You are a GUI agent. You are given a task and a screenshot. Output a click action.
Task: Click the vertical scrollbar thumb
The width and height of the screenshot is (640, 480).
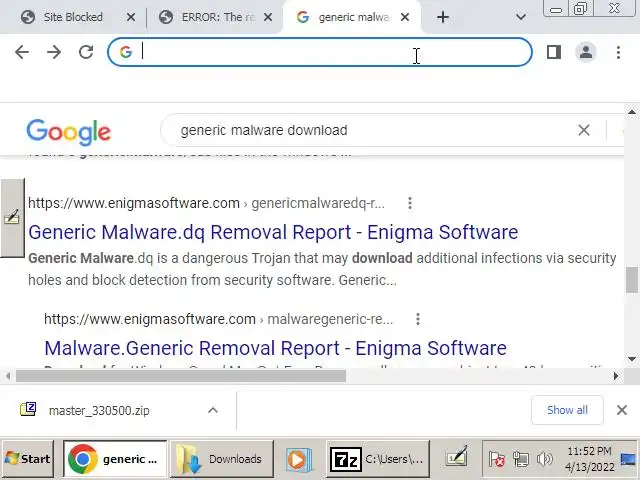pyautogui.click(x=632, y=280)
